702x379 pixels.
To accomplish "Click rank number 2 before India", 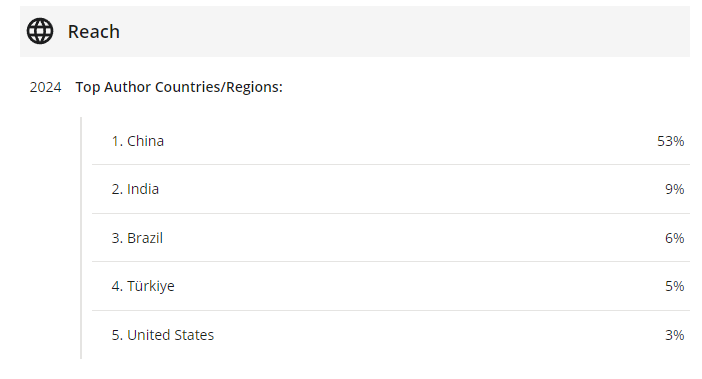I will click(x=117, y=189).
